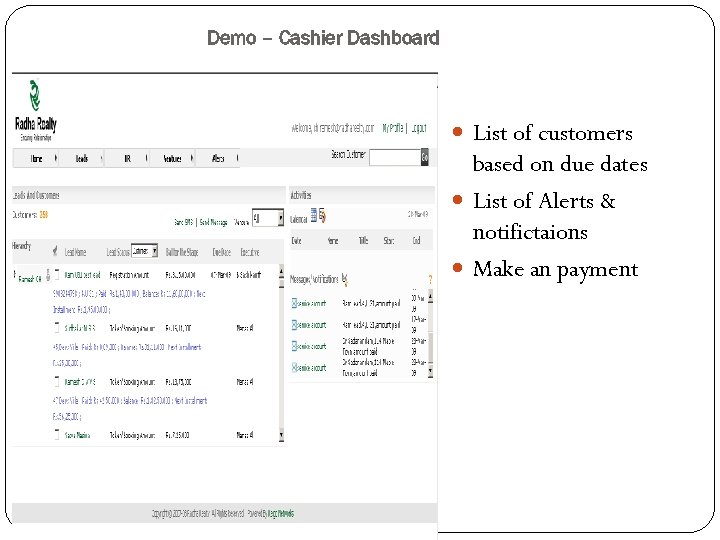The width and height of the screenshot is (720, 540).
Task: Click the yellow question mark help icon
Action: coord(430,279)
